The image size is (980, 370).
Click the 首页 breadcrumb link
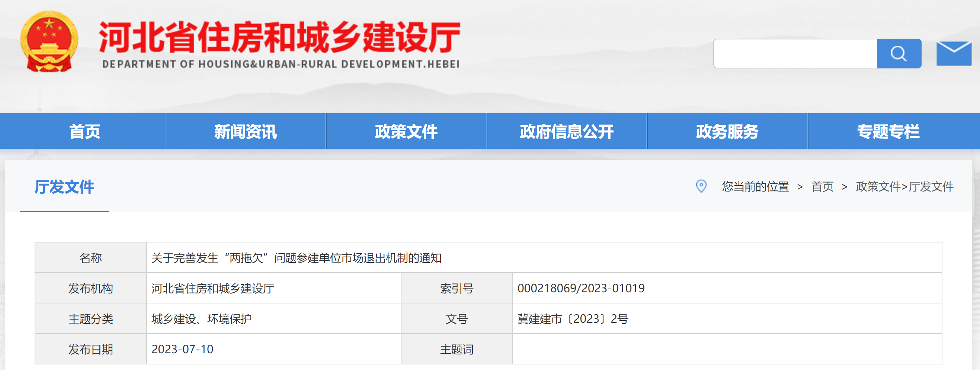click(822, 187)
